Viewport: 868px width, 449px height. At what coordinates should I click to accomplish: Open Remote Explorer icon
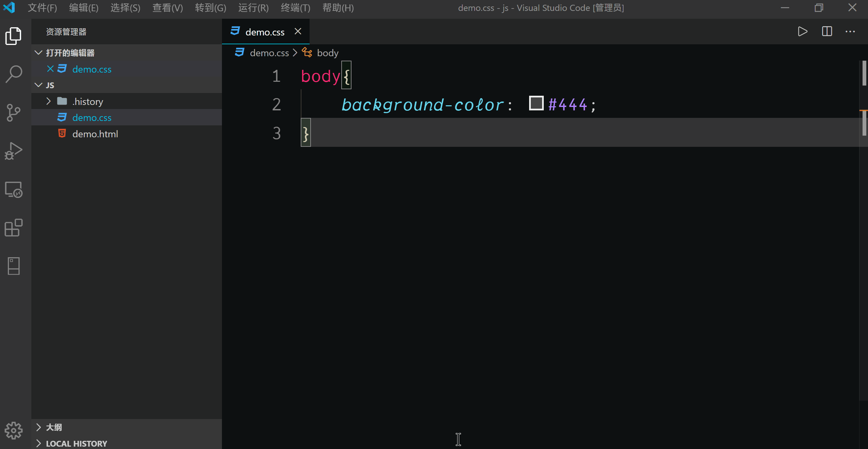[x=14, y=189]
